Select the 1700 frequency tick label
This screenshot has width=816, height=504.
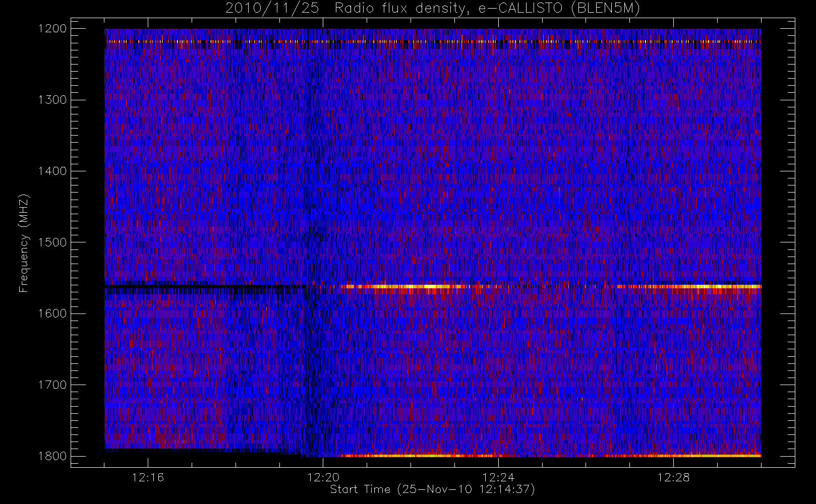pyautogui.click(x=52, y=385)
